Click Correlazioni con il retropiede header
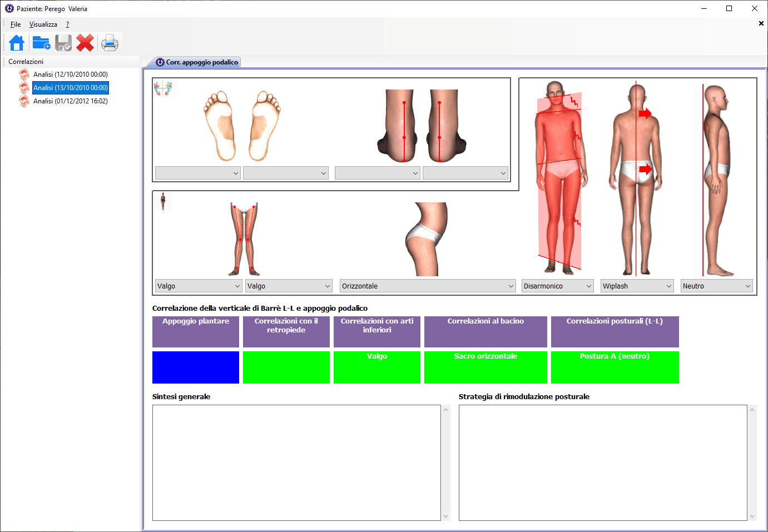Viewport: 768px width, 532px height. click(286, 332)
